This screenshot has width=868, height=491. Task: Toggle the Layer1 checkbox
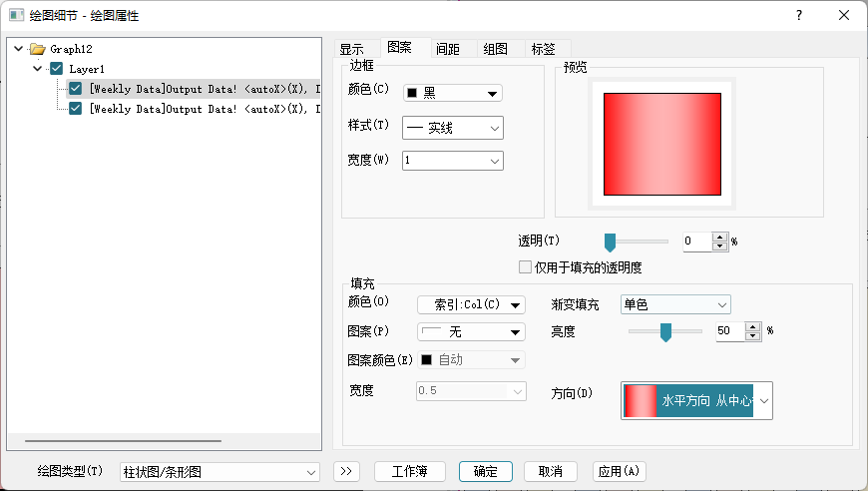coord(57,69)
